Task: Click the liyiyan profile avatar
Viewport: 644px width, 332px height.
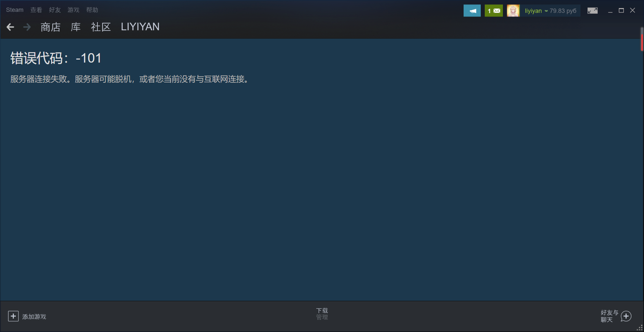Action: click(x=513, y=11)
